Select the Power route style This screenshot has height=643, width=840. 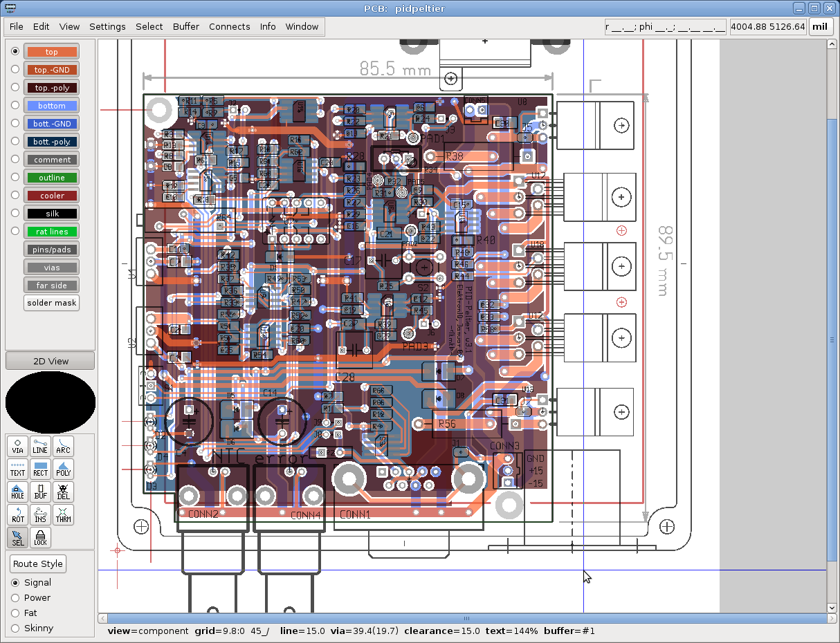click(15, 598)
